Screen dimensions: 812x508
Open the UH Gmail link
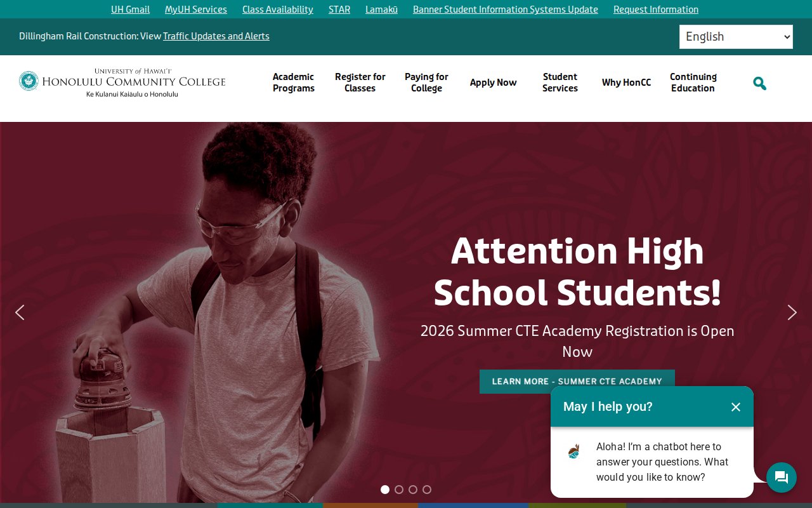131,10
